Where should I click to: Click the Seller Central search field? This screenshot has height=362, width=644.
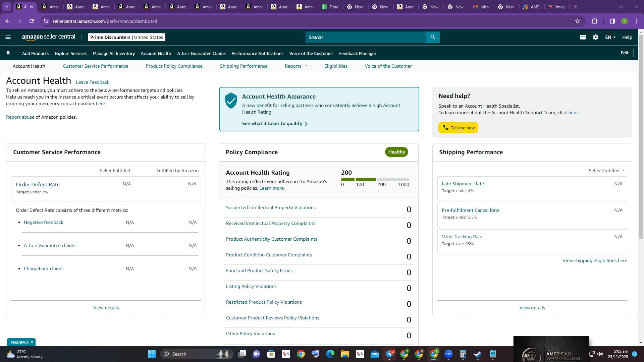pos(366,37)
